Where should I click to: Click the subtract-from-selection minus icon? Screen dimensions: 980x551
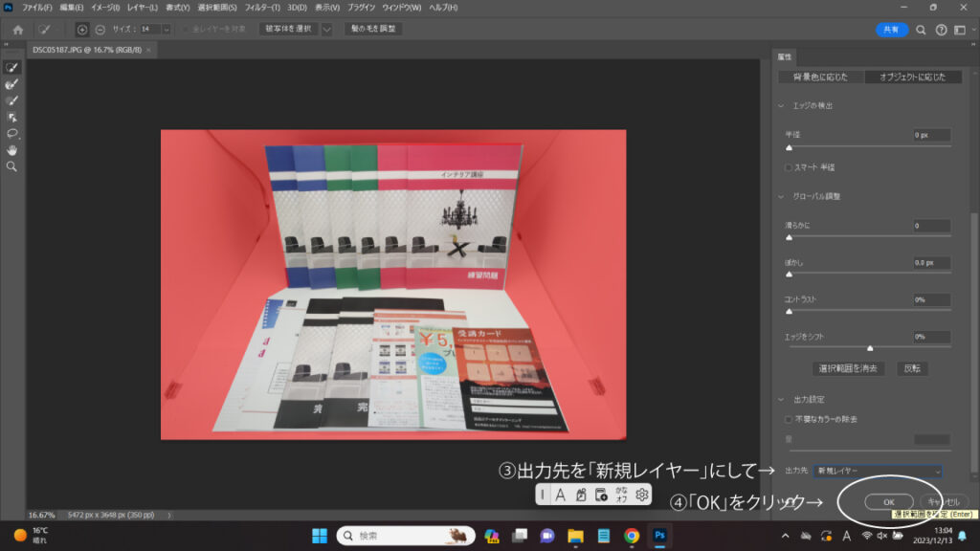coord(100,30)
